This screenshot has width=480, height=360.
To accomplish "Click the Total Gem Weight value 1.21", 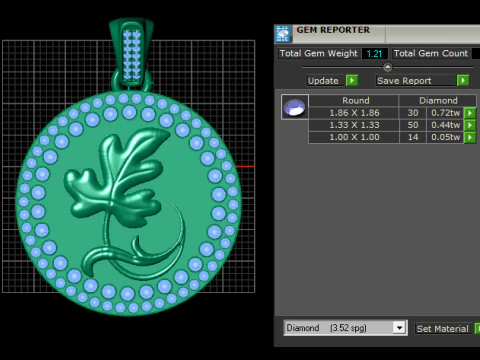I will click(374, 54).
